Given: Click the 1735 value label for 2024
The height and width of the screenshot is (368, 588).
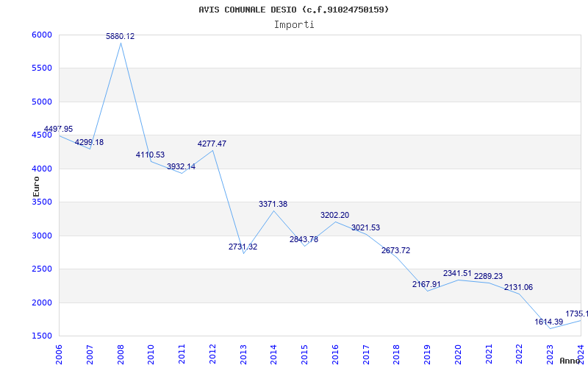Looking at the screenshot, I should coord(577,314).
